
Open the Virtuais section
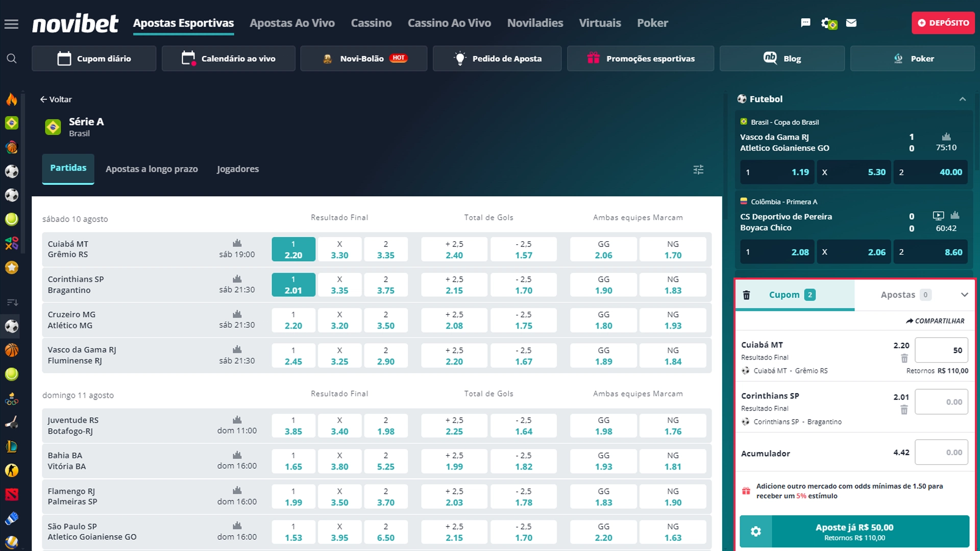[x=600, y=23]
